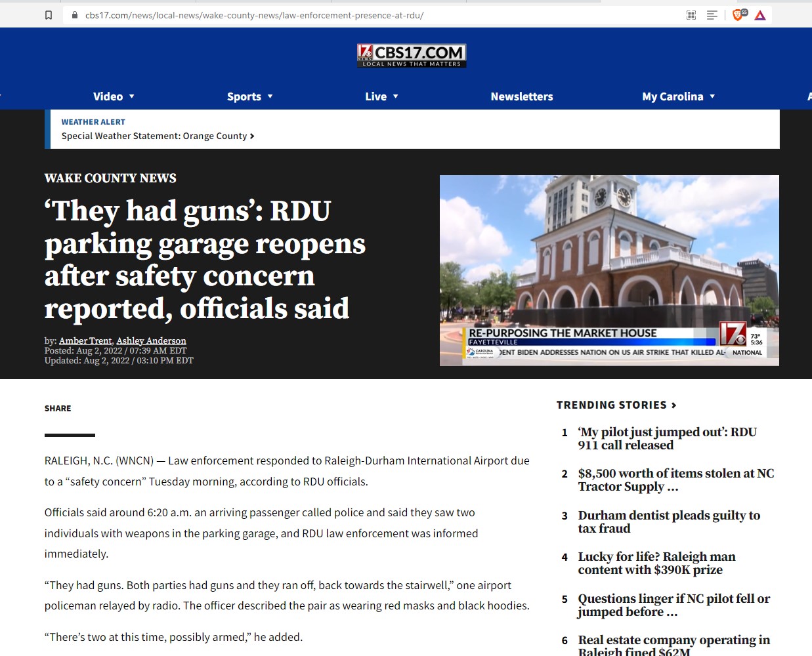Click the URL in the address bar
812x656 pixels.
(255, 15)
